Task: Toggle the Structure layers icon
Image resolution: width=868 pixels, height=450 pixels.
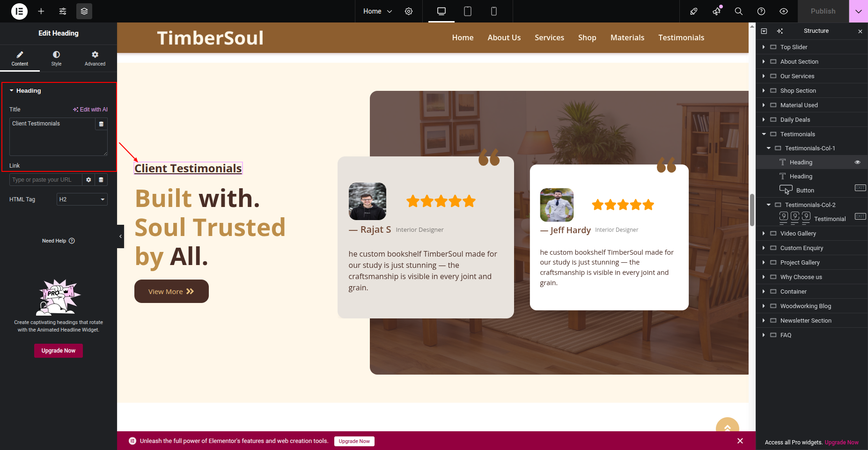Action: pyautogui.click(x=84, y=11)
